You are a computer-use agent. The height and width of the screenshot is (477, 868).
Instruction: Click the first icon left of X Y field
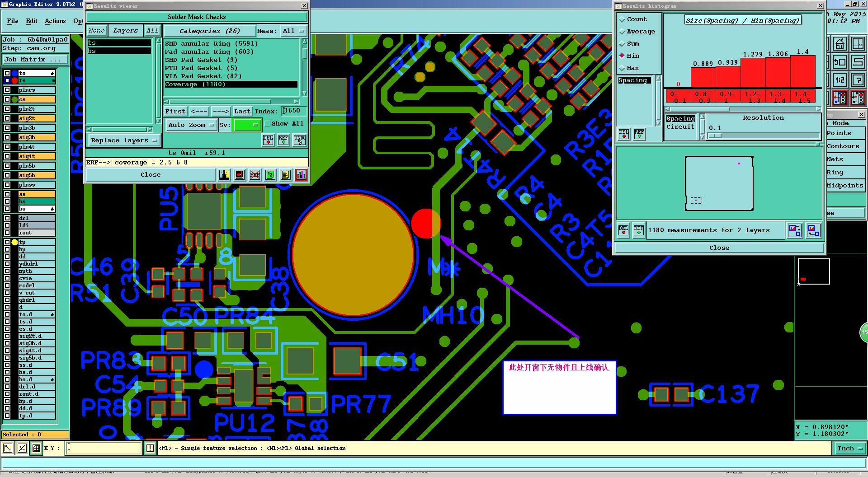(8, 448)
